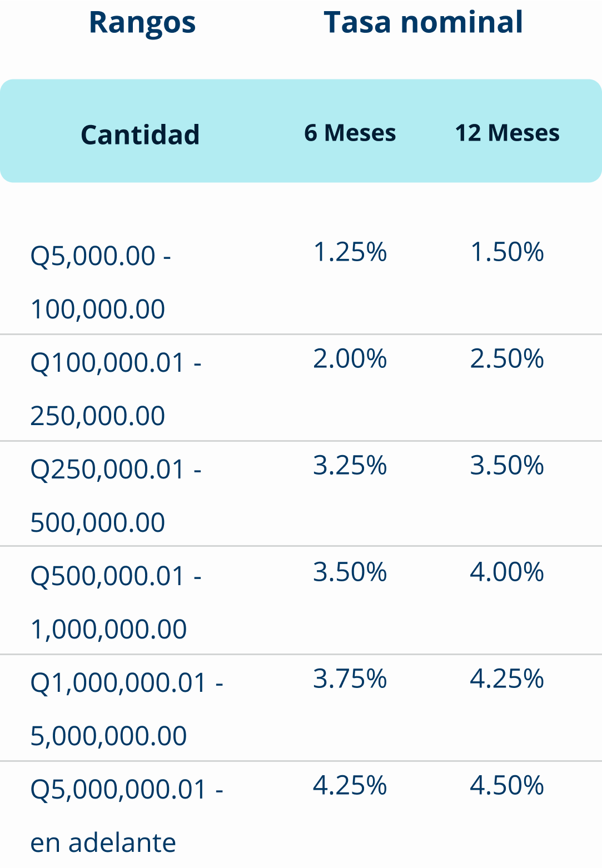The image size is (602, 868).
Task: Click 12-month rate for Q250,000.01 range
Action: 507,465
